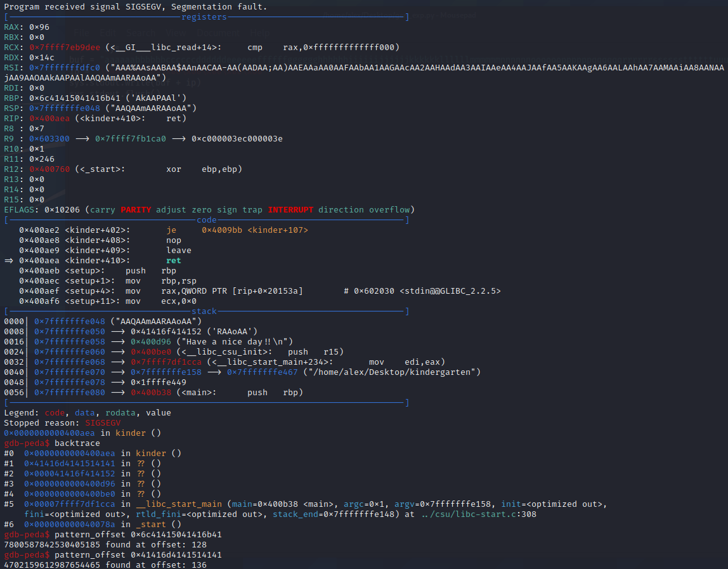Click 0x400760 in the R12 row
The image size is (728, 569).
tap(49, 169)
